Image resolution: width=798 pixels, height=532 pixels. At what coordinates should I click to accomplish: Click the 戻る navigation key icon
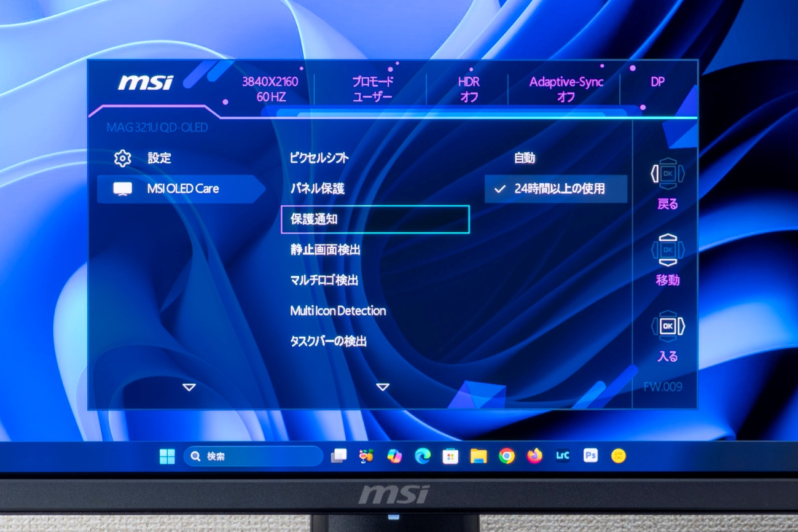pyautogui.click(x=668, y=174)
